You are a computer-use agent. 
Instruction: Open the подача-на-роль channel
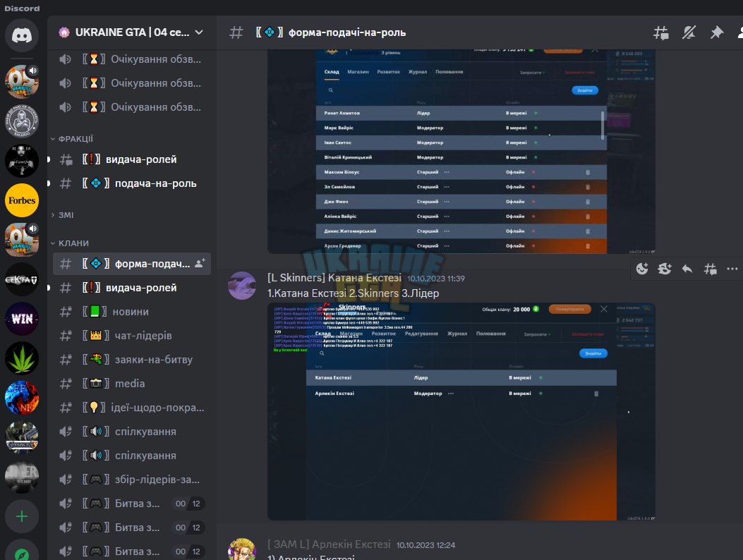(132, 183)
